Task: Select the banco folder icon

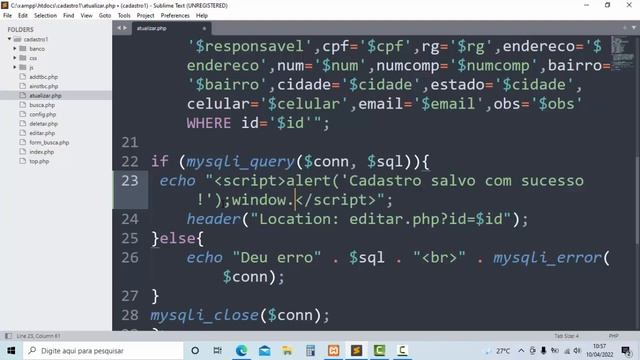Action: click(x=23, y=49)
